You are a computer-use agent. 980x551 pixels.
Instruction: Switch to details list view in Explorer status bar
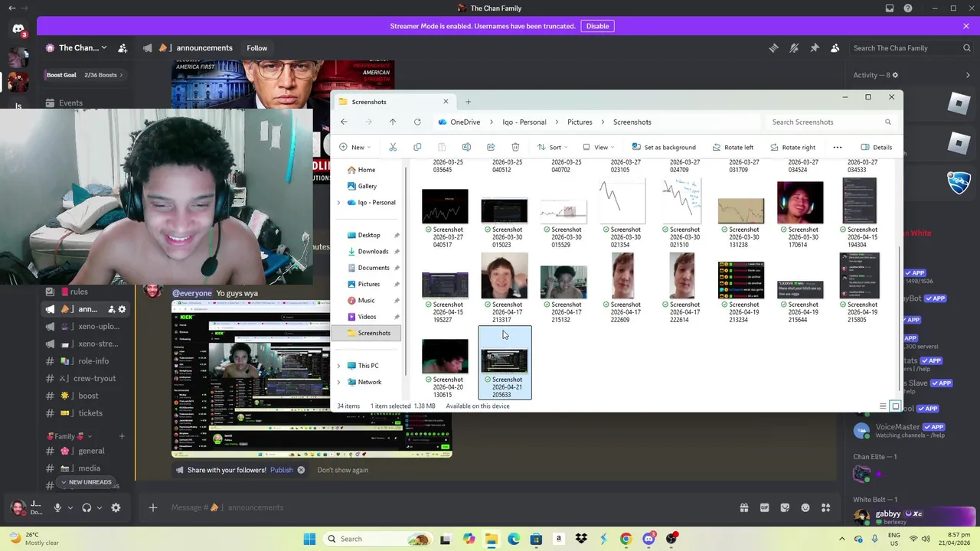pos(883,406)
